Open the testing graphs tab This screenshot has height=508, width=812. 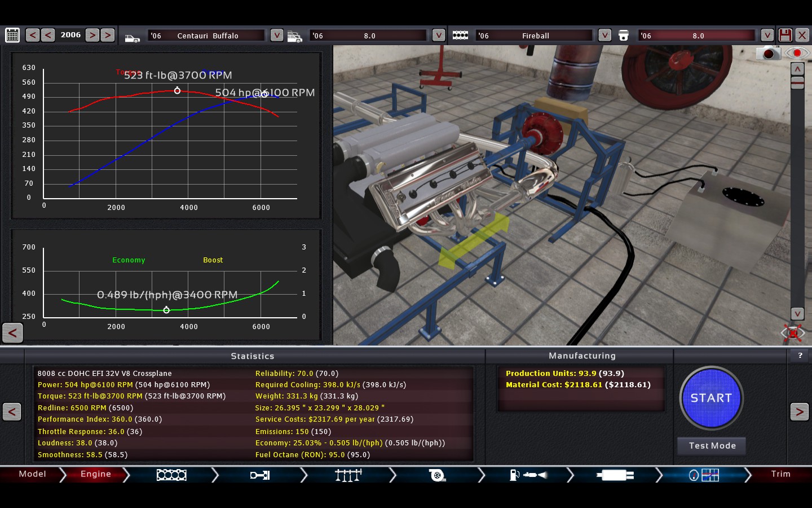coord(704,475)
